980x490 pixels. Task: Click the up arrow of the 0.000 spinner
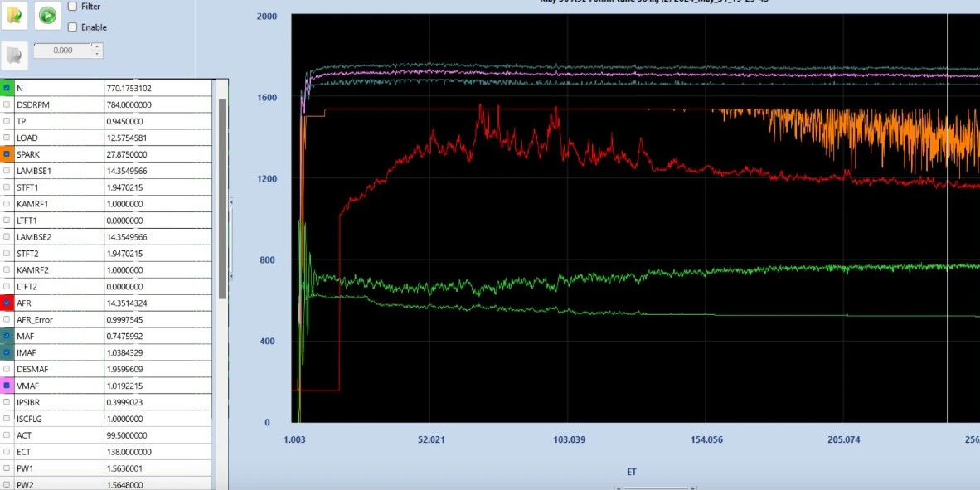(x=96, y=47)
